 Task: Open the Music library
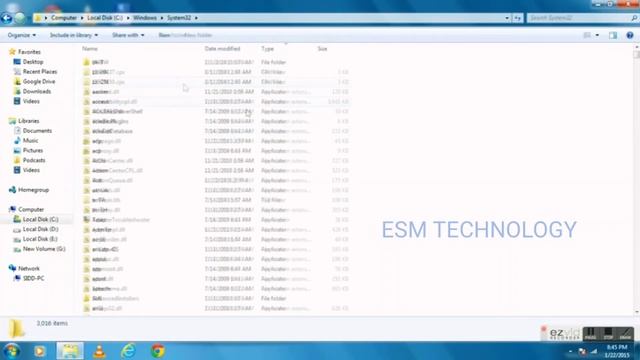[30, 140]
